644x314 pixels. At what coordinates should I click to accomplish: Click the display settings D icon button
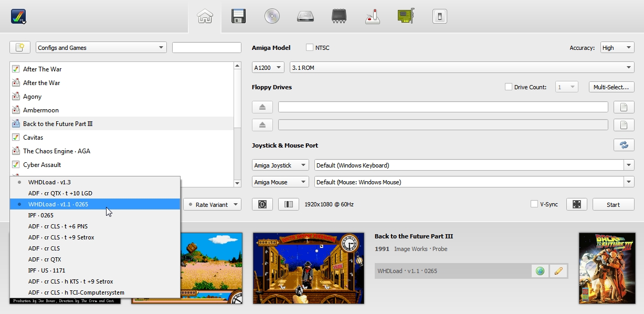262,204
